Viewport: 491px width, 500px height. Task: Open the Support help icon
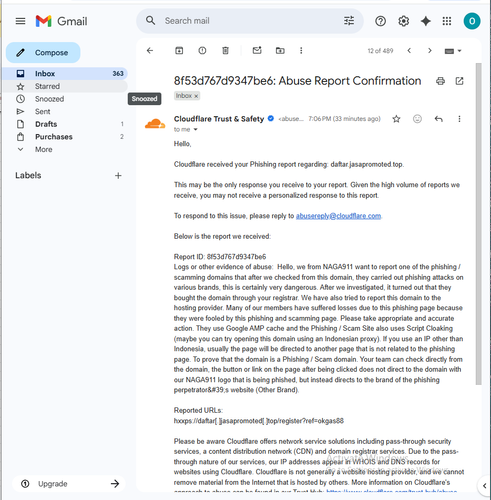click(380, 21)
